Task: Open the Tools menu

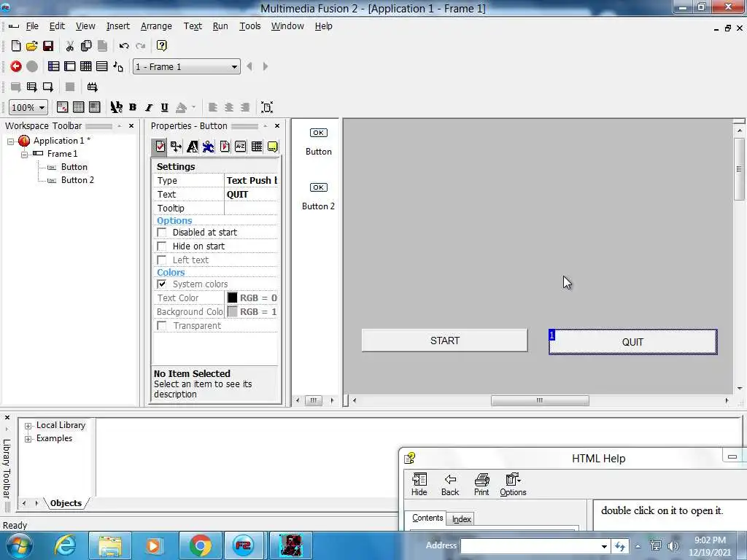Action: click(249, 26)
